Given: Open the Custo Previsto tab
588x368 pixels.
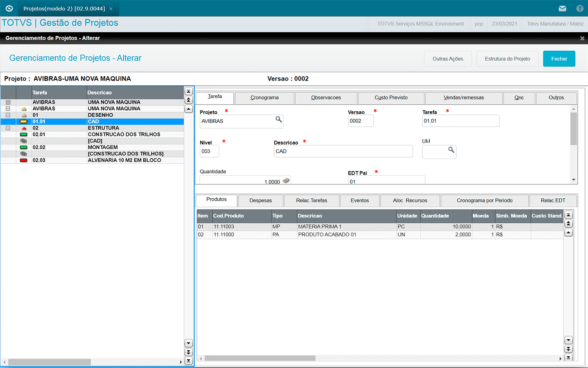Looking at the screenshot, I should click(391, 98).
